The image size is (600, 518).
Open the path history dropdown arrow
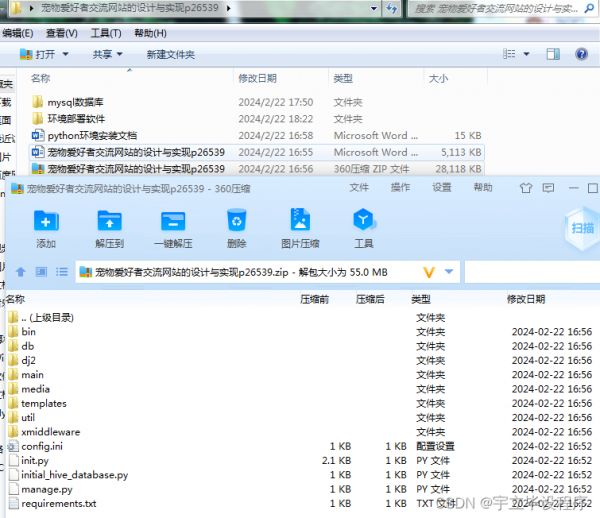pyautogui.click(x=449, y=272)
